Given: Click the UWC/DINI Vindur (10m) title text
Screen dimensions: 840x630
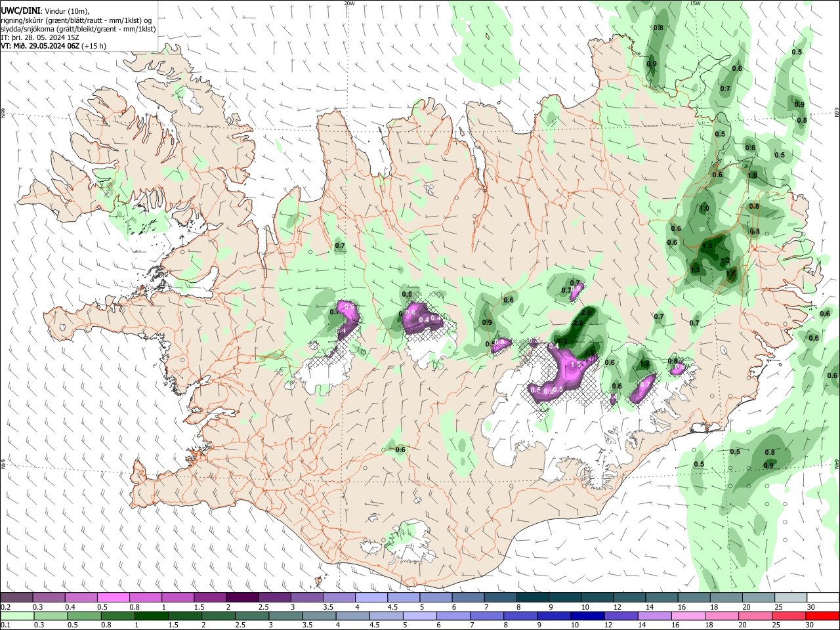Looking at the screenshot, I should 45,11.
